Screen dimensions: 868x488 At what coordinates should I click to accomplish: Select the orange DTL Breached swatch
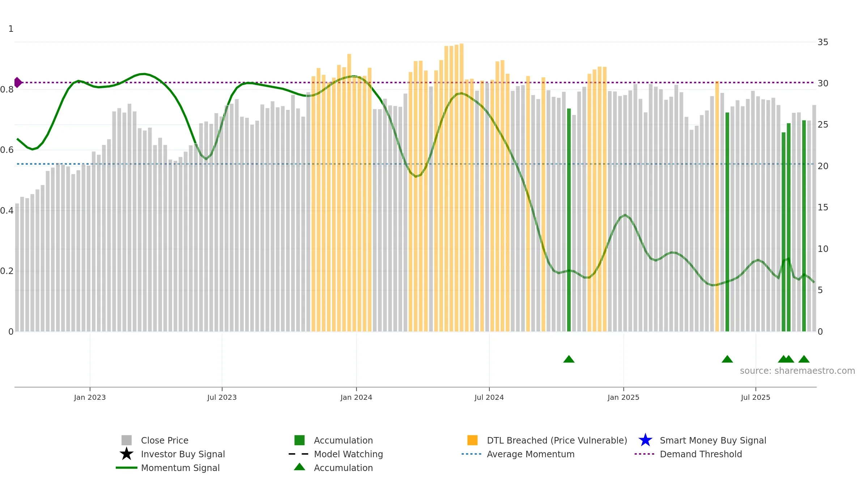[472, 440]
